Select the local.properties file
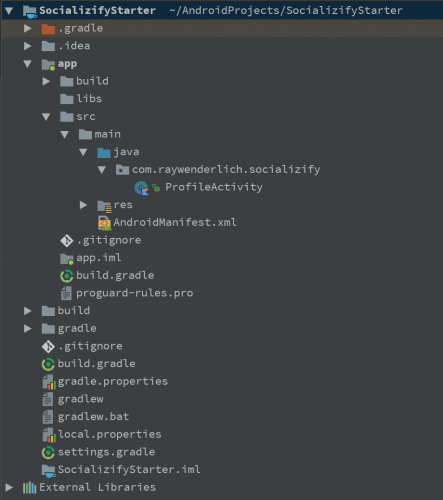 pyautogui.click(x=109, y=435)
